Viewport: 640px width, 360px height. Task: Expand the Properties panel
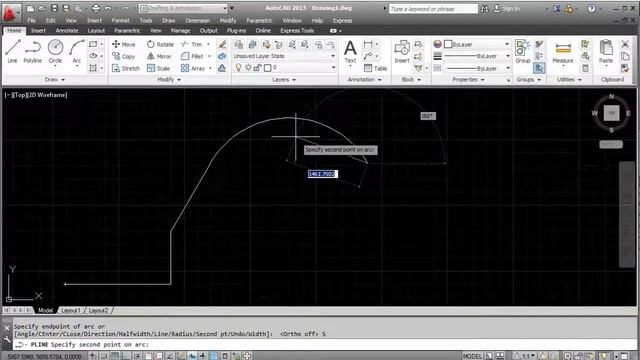[x=468, y=80]
